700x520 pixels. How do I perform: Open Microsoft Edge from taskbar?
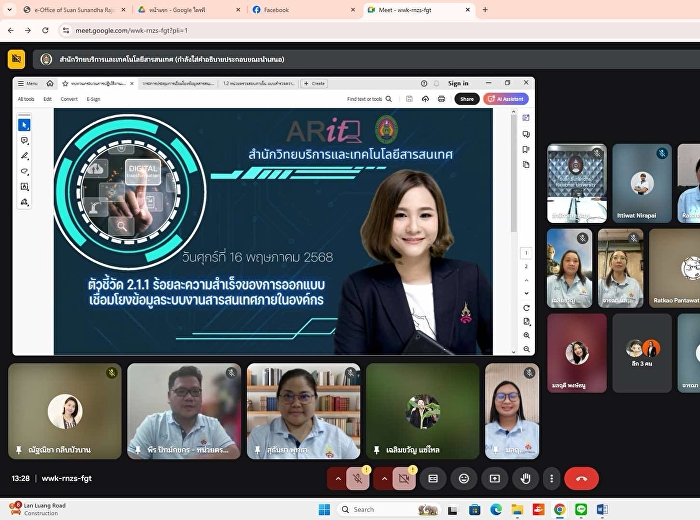tap(496, 509)
